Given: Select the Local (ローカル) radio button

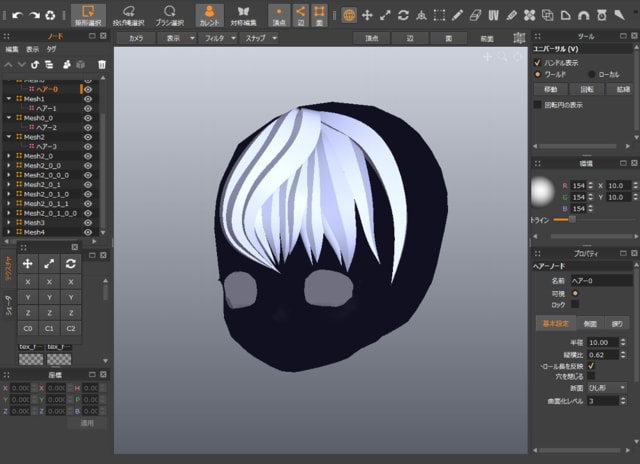Looking at the screenshot, I should pyautogui.click(x=591, y=74).
